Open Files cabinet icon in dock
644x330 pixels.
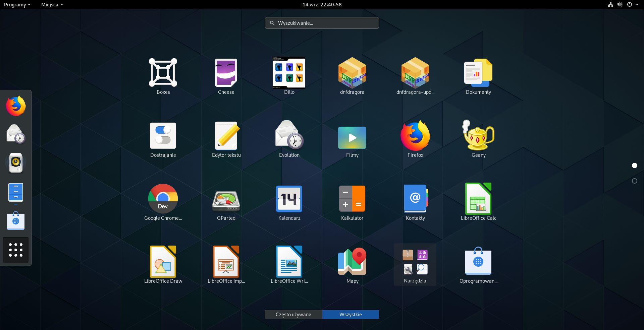click(x=16, y=192)
